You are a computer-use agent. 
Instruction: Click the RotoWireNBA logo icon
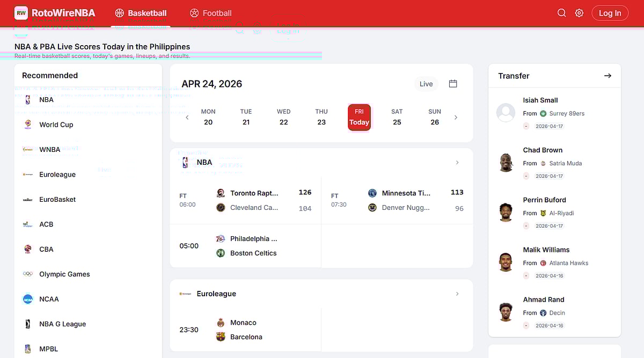point(21,13)
